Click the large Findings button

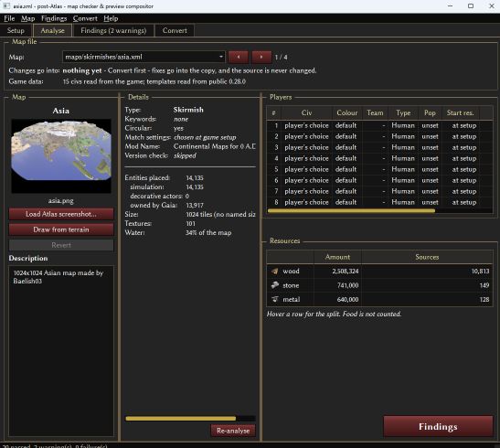(438, 427)
